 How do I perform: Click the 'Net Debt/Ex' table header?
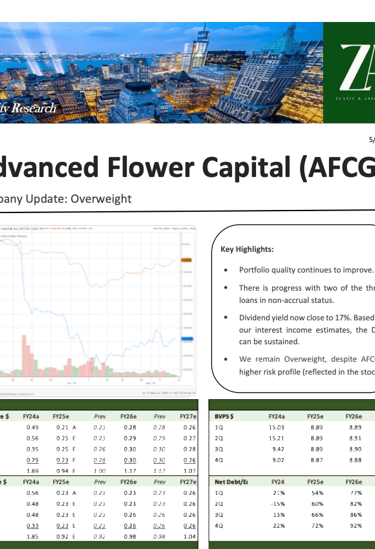(231, 482)
